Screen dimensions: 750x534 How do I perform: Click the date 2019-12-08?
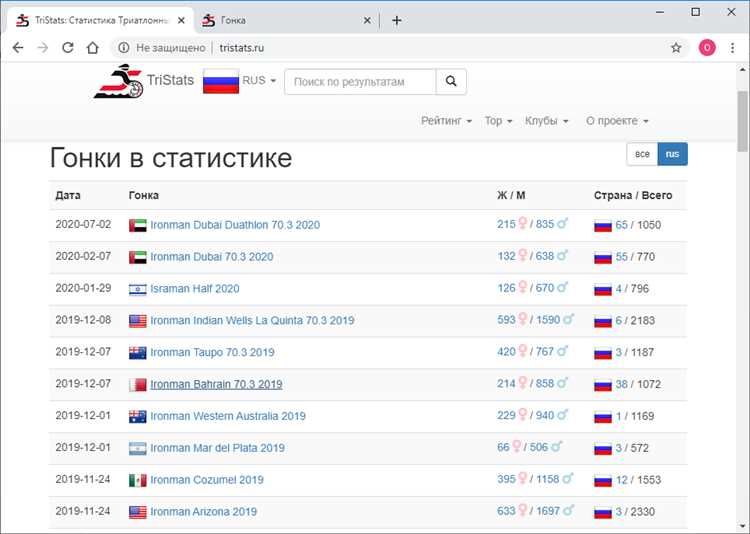pos(83,320)
